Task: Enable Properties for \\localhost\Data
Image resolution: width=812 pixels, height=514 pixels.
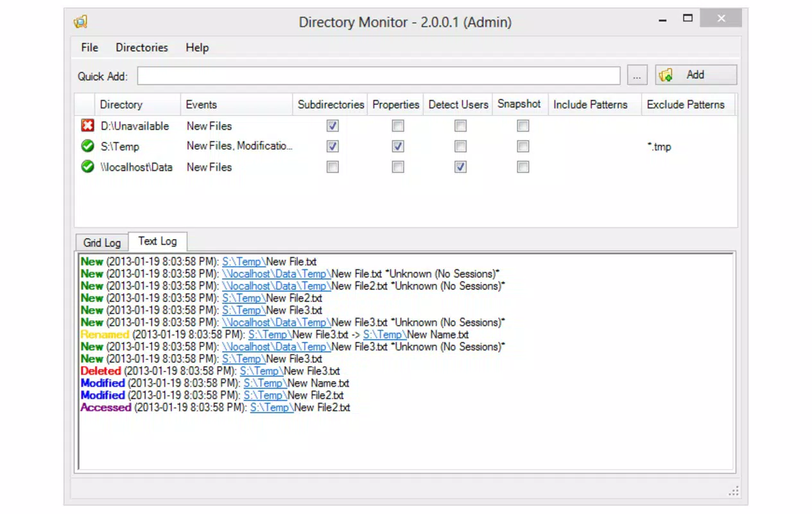Action: coord(398,167)
